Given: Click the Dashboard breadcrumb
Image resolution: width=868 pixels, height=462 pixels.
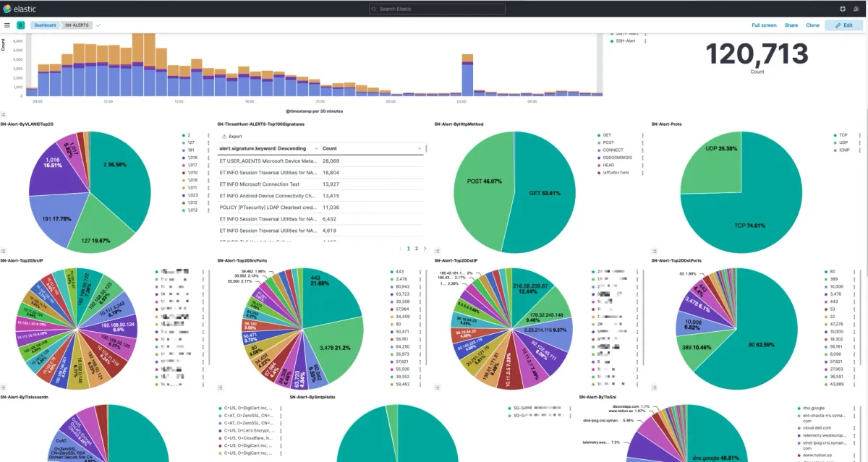Looking at the screenshot, I should point(45,25).
